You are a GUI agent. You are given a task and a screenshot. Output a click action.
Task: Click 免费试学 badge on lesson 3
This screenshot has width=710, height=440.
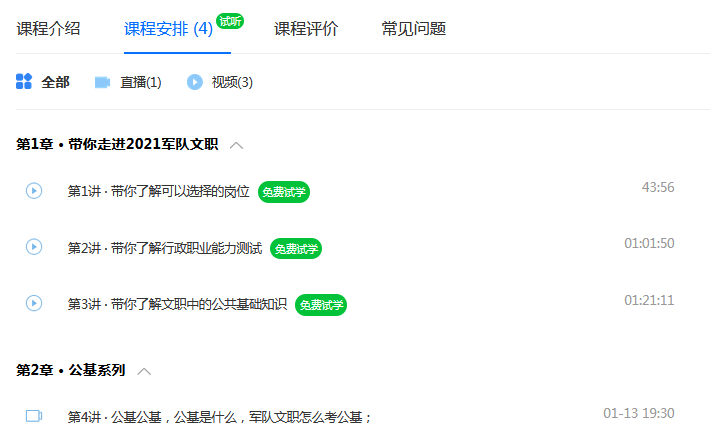pos(321,305)
